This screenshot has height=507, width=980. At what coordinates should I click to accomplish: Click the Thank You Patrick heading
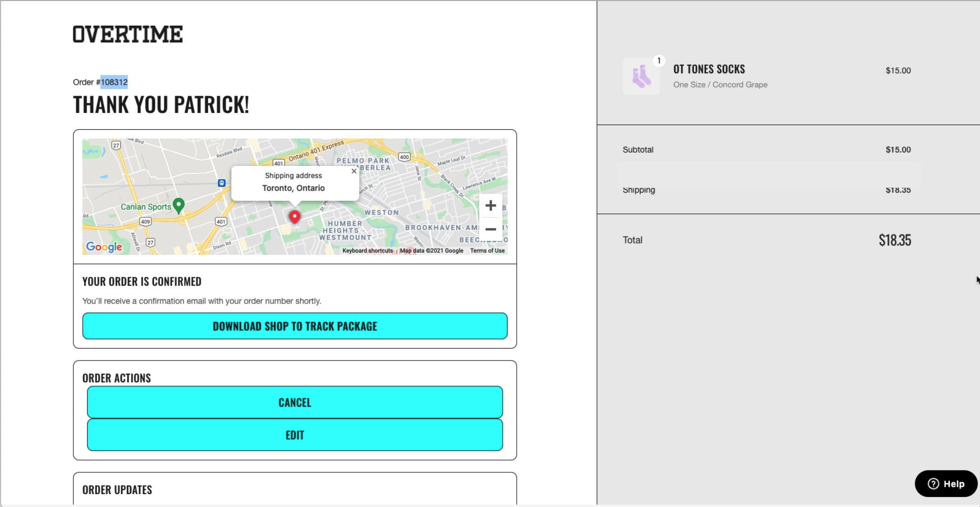click(x=161, y=105)
